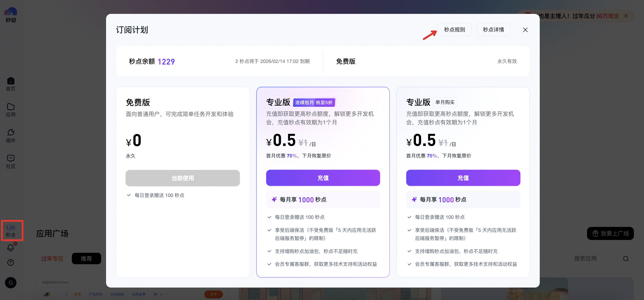Open the 社区 community chat icon
This screenshot has height=300, width=644.
[11, 161]
